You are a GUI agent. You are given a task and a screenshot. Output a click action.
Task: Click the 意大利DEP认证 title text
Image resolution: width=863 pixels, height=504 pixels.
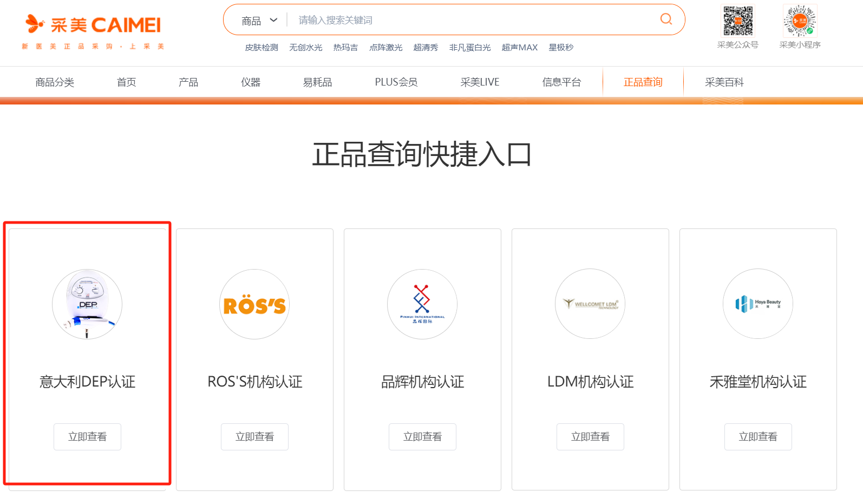click(x=87, y=382)
